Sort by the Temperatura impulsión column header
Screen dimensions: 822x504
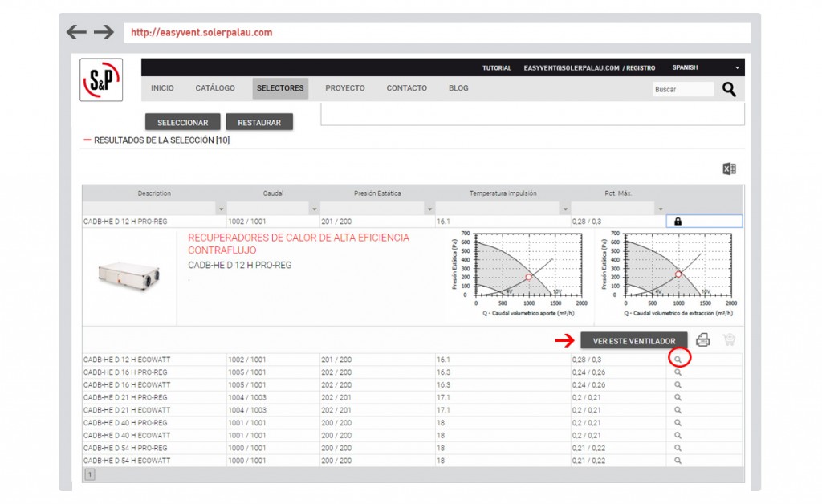pos(503,193)
